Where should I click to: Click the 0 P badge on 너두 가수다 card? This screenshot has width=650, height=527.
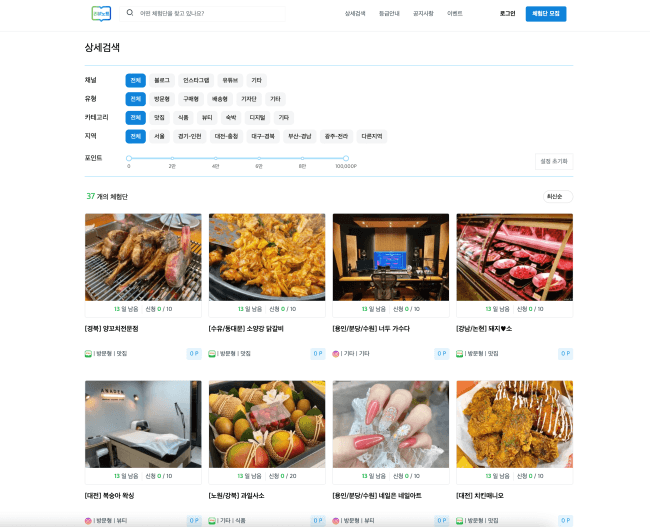click(x=441, y=354)
